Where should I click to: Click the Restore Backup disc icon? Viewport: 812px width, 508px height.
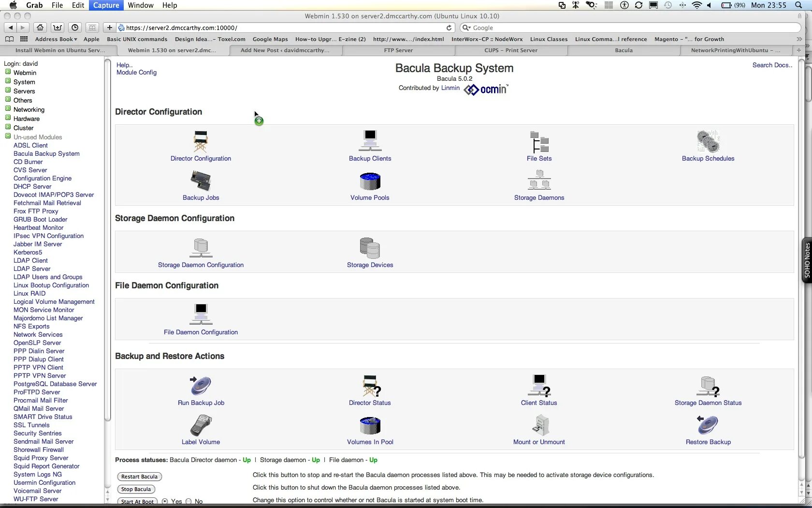click(x=708, y=425)
